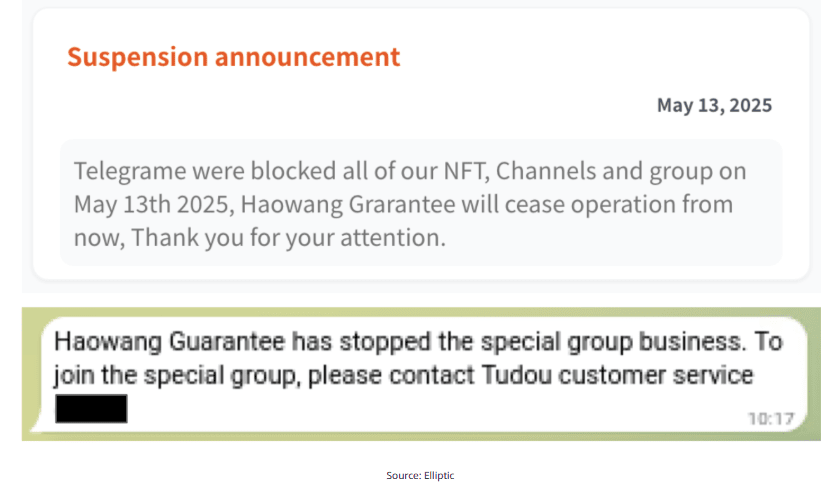Click Tudou customer service in the chat message
The image size is (833, 497).
pyautogui.click(x=617, y=375)
